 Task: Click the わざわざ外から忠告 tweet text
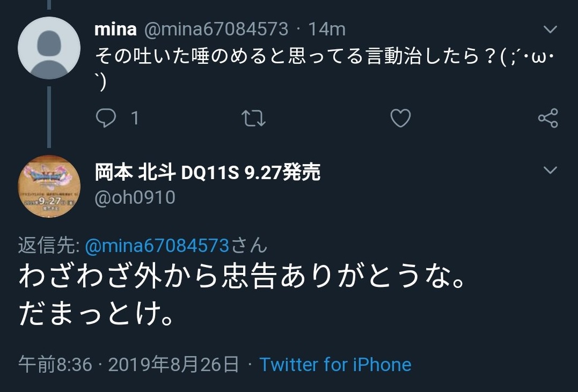pos(242,279)
